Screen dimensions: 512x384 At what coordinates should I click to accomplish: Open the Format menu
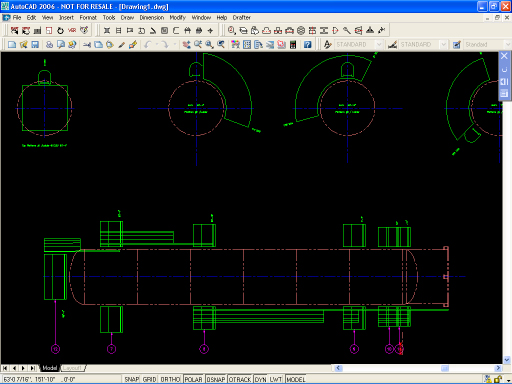[88, 17]
